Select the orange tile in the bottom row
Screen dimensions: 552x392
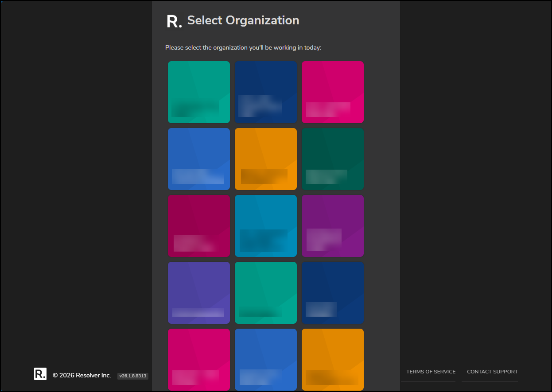(333, 360)
